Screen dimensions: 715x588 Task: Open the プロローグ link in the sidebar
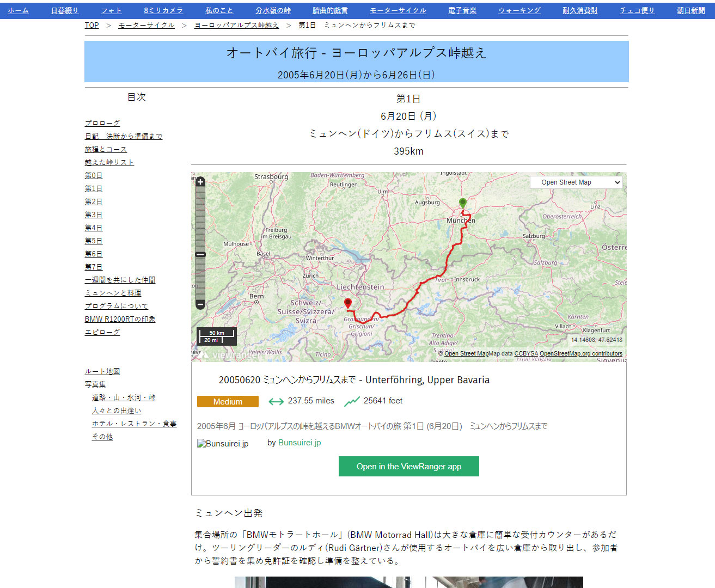tap(102, 123)
